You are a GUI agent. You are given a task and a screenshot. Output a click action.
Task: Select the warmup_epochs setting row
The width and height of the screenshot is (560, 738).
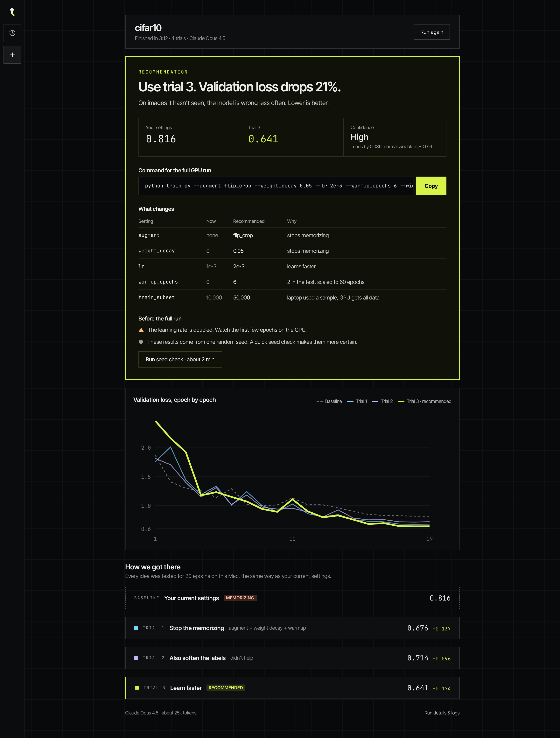[x=292, y=282]
